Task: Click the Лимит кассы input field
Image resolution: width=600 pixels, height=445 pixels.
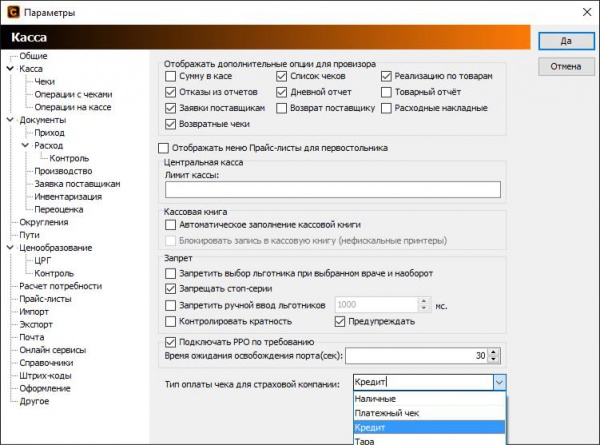Action: pyautogui.click(x=332, y=190)
